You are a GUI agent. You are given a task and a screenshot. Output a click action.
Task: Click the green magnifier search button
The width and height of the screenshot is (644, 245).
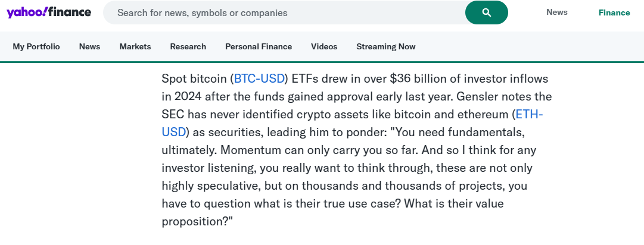tap(486, 12)
